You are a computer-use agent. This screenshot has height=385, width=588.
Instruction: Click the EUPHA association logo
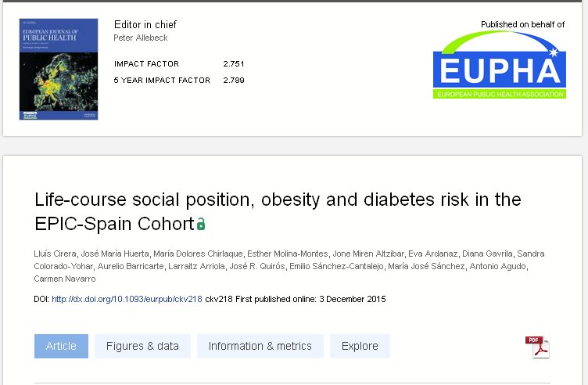(499, 66)
